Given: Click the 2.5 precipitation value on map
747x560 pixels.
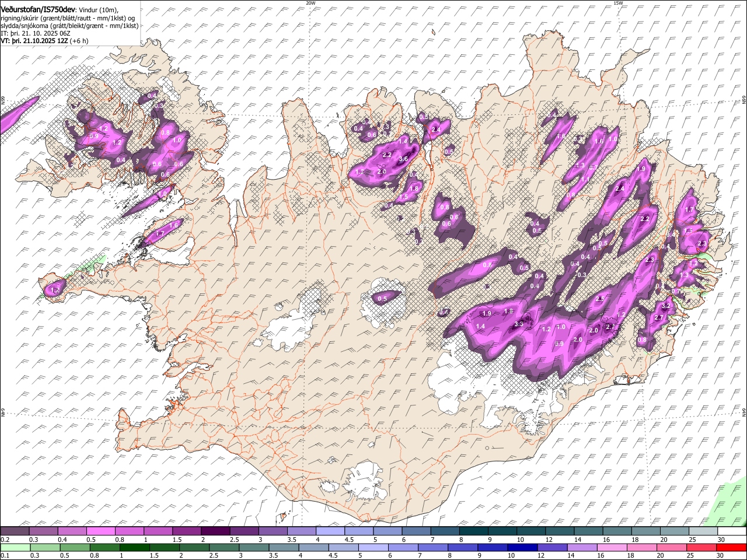Looking at the screenshot, I should (600, 299).
